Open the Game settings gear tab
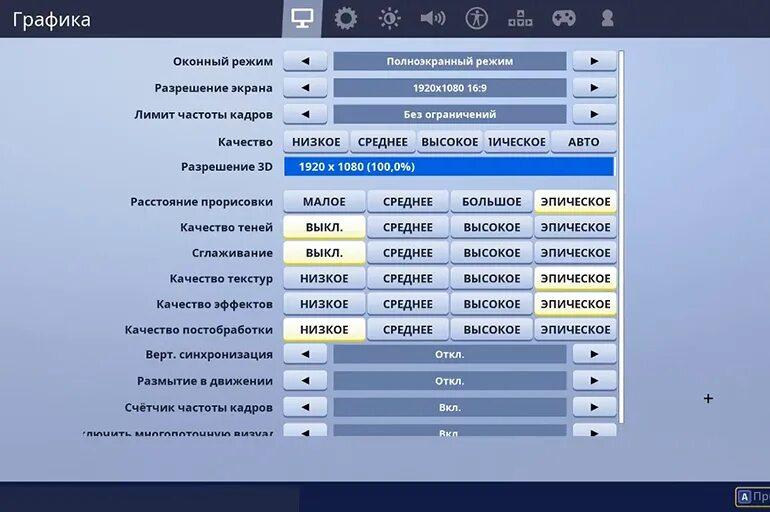This screenshot has height=512, width=770. click(346, 19)
